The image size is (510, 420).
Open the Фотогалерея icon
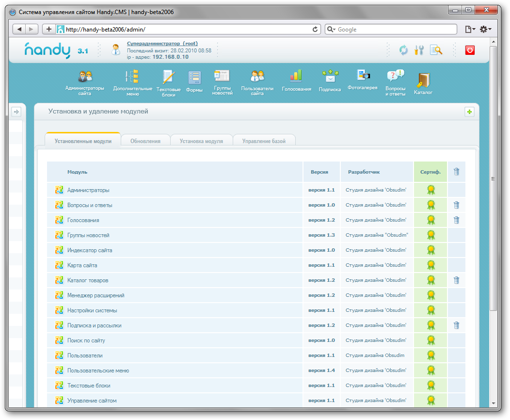pos(363,75)
